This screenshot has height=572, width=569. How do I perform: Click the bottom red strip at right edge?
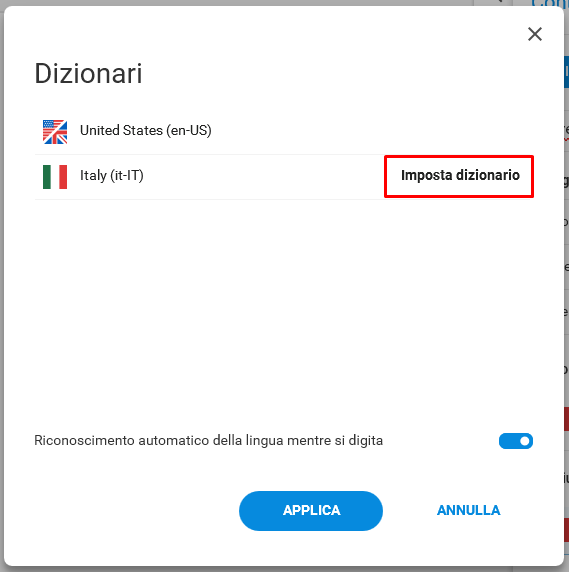click(566, 530)
